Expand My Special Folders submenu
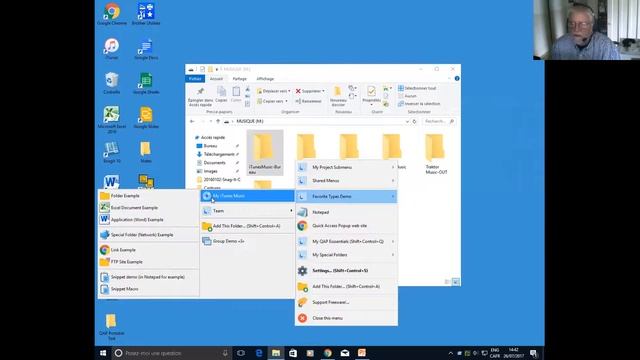 tap(346, 255)
